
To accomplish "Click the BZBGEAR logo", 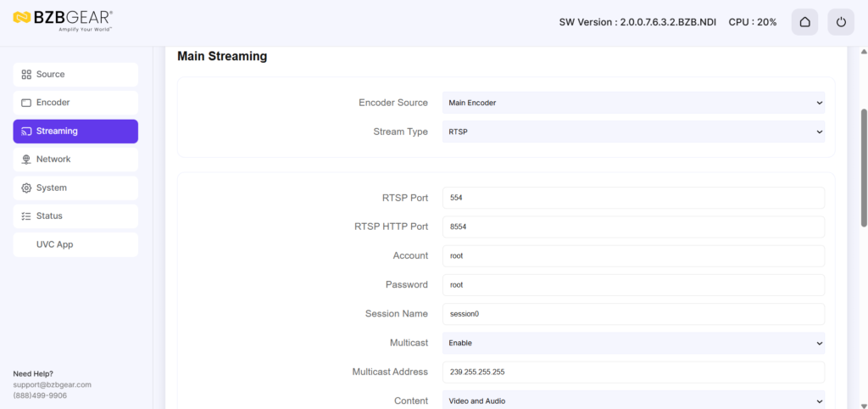I will click(x=63, y=20).
